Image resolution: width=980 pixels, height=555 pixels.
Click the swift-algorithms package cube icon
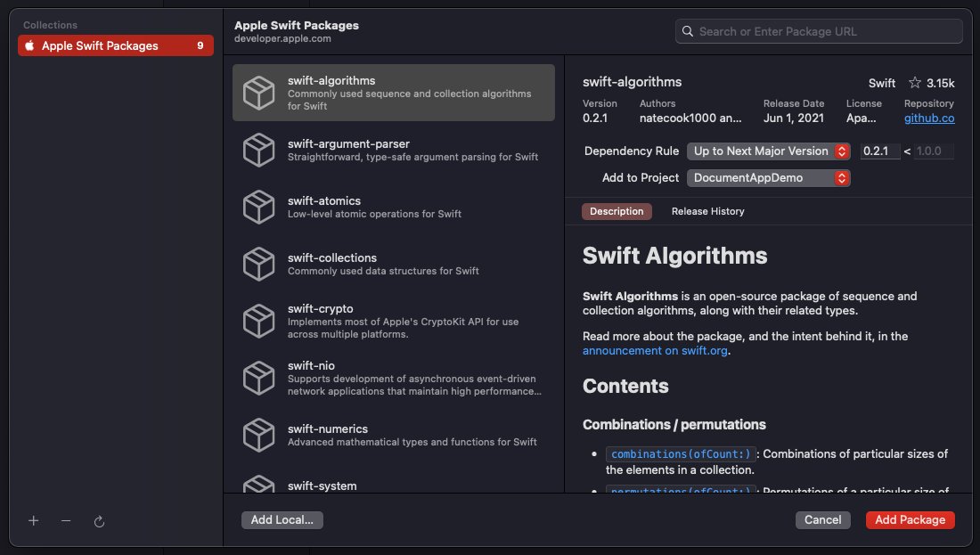[258, 93]
